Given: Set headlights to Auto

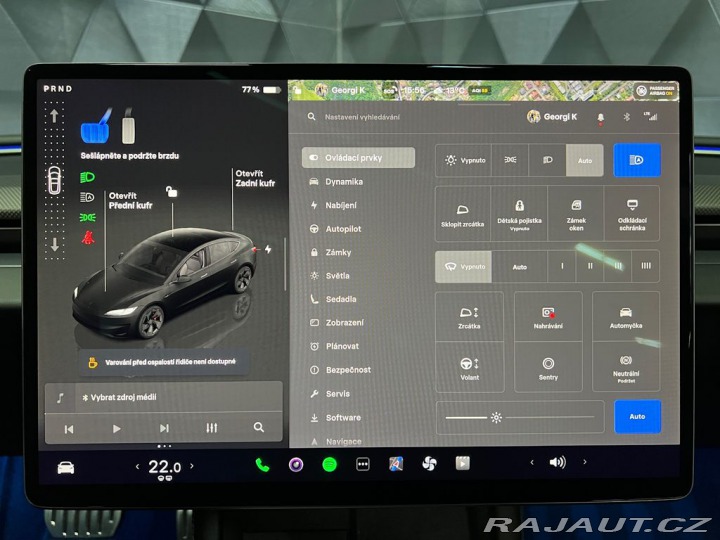Looking at the screenshot, I should point(585,160).
